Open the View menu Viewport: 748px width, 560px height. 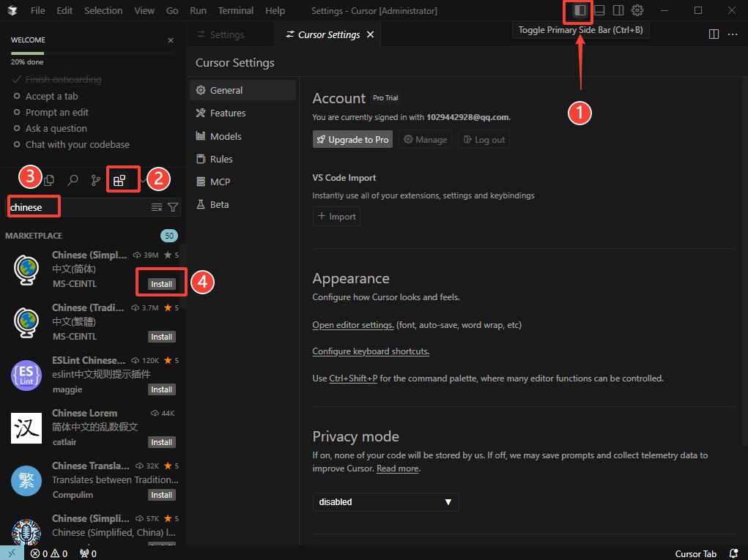point(144,10)
